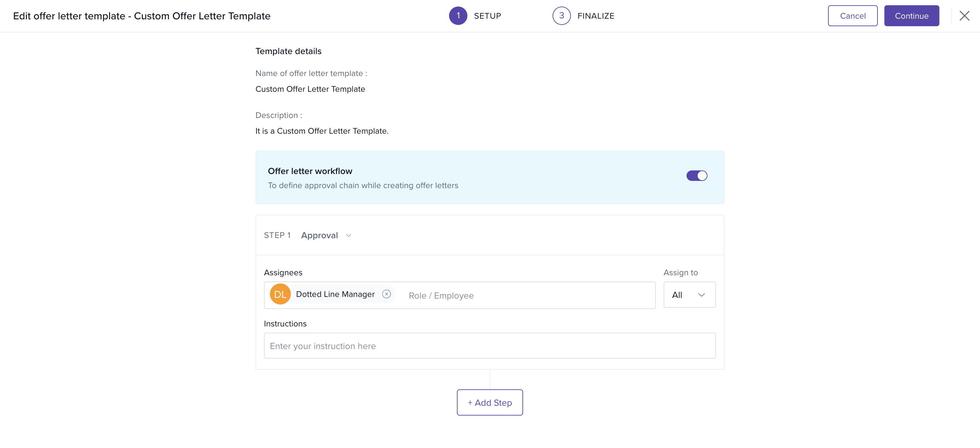Click the Continue button

click(911, 16)
